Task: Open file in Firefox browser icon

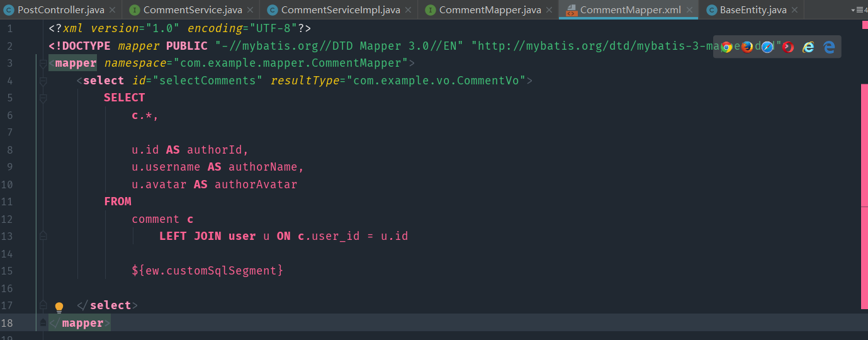Action: pos(747,47)
